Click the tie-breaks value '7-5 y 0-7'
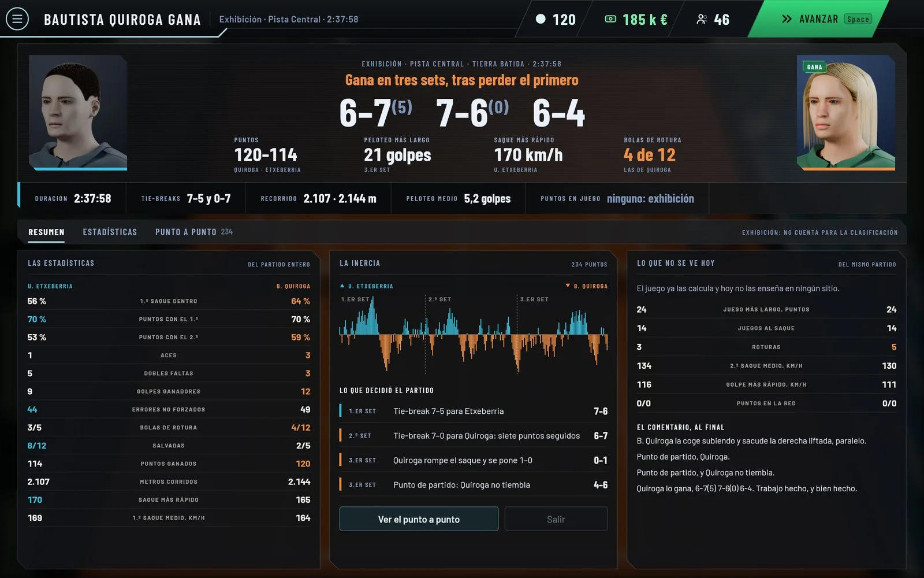Viewport: 924px width, 578px height. pos(208,198)
